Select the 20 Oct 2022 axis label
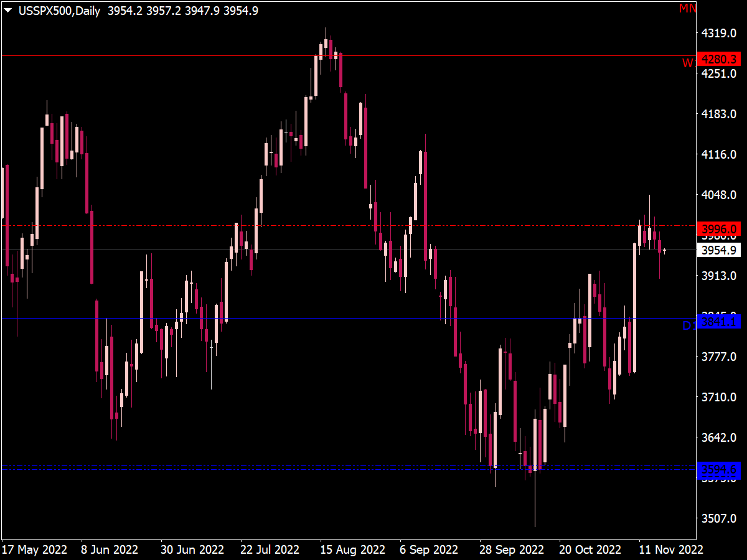Screen dimensions: 747x560 [589, 549]
